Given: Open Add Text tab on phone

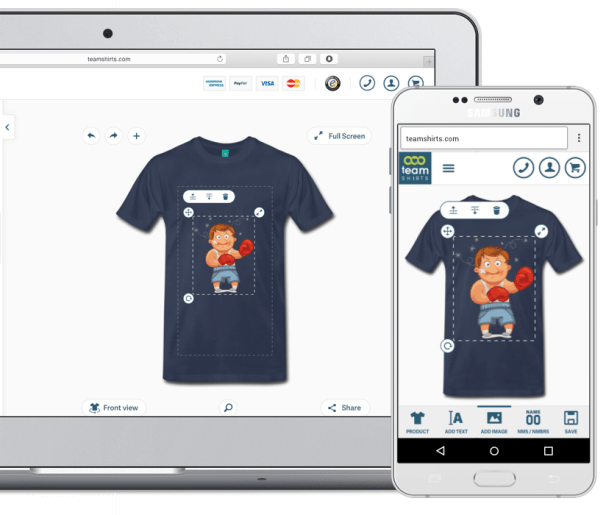Looking at the screenshot, I should point(456,422).
